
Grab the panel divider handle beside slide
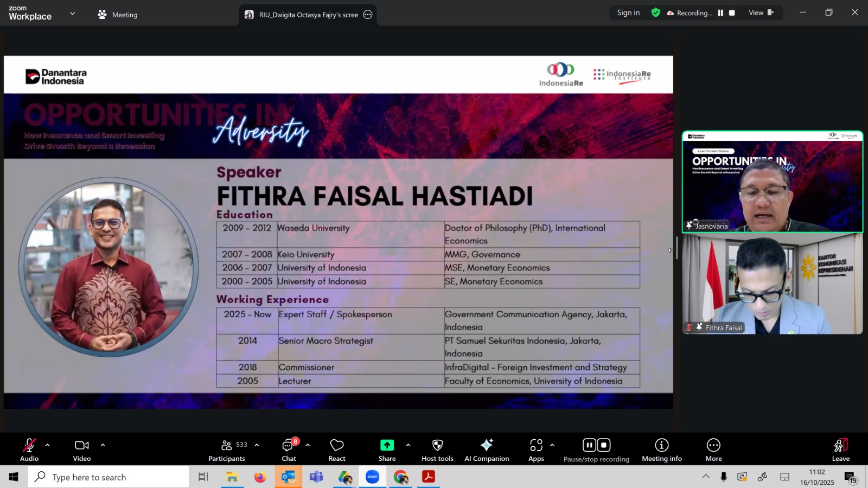click(676, 248)
